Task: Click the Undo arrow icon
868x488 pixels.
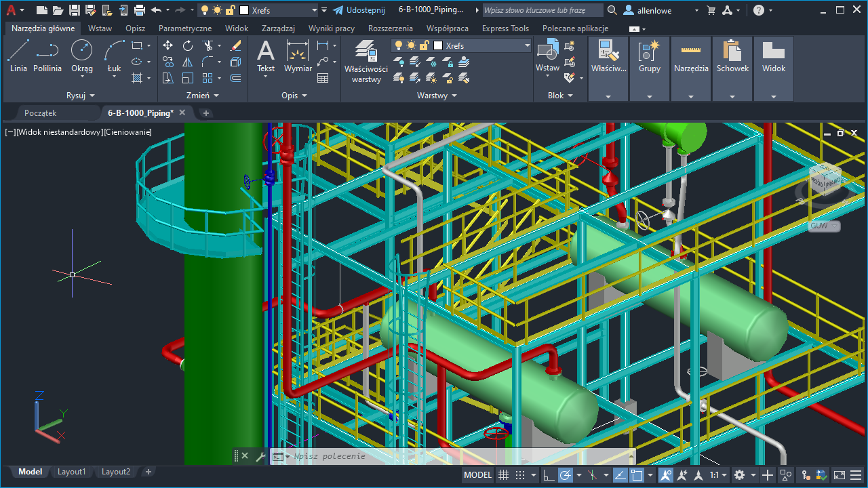Action: point(156,10)
